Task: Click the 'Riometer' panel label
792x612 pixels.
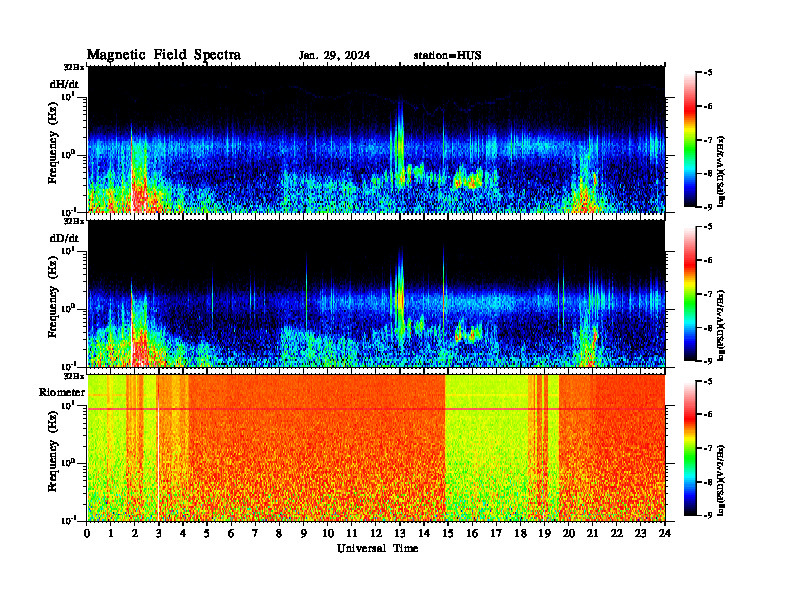Action: tap(62, 392)
